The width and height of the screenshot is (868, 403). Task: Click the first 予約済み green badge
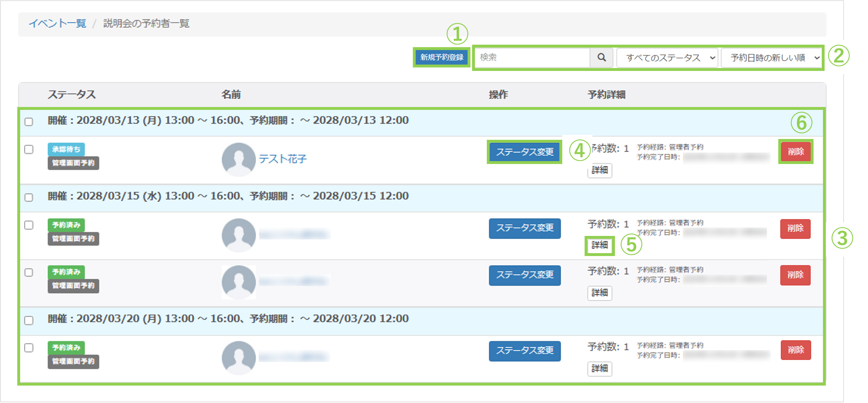[x=66, y=225]
